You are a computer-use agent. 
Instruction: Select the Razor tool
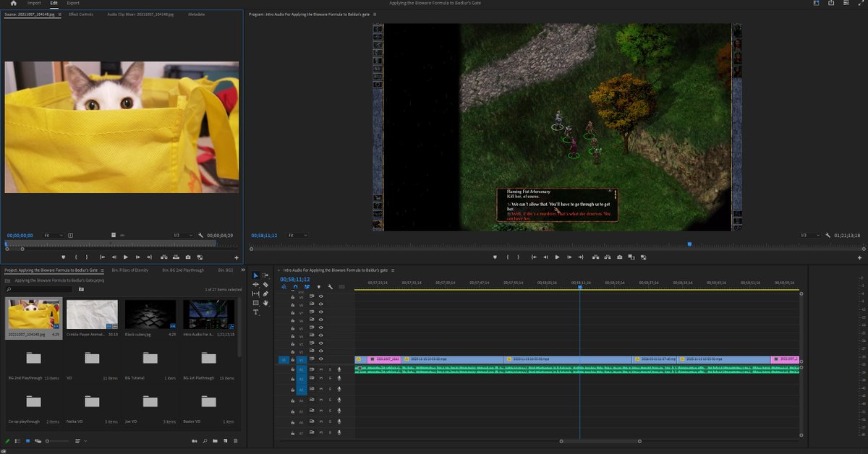265,285
